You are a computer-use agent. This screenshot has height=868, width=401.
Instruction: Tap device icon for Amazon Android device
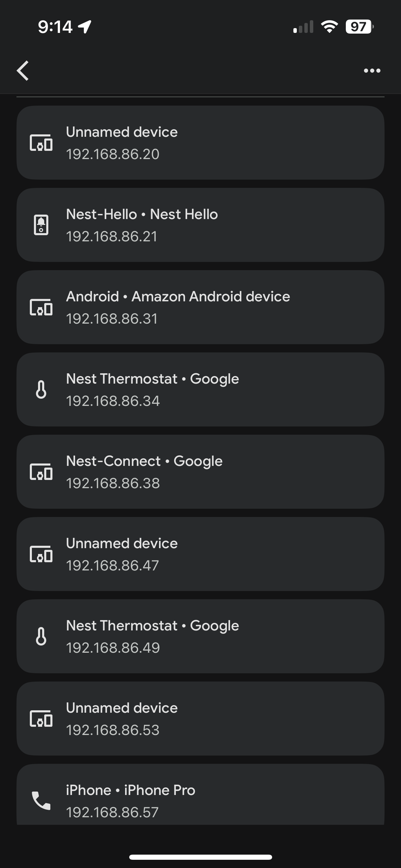coord(41,307)
